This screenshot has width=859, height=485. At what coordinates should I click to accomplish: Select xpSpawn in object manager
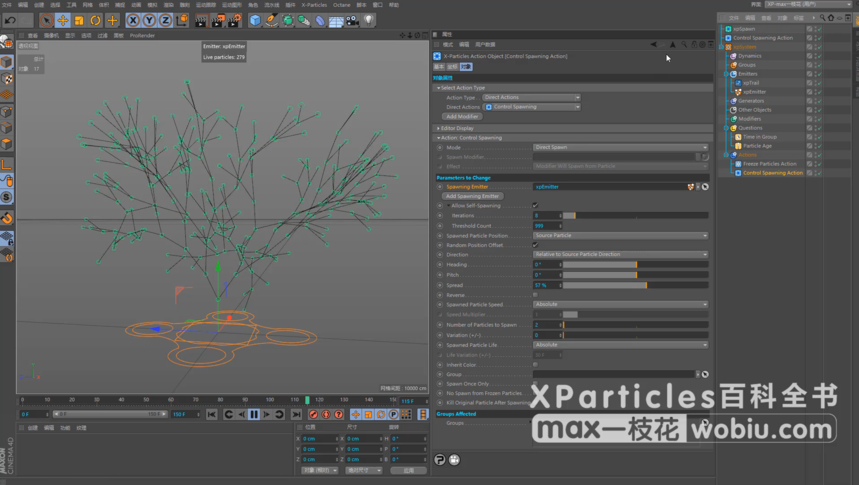[x=743, y=29]
